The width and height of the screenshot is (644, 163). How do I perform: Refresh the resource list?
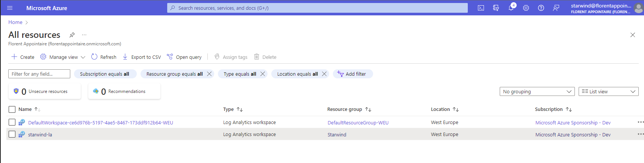click(x=104, y=57)
